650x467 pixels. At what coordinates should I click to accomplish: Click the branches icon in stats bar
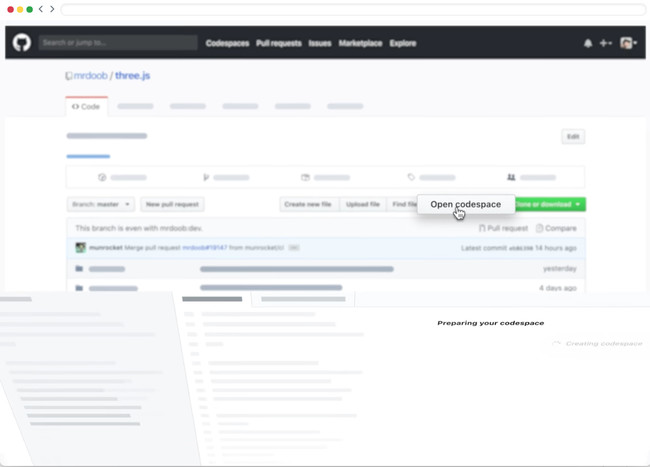(206, 177)
